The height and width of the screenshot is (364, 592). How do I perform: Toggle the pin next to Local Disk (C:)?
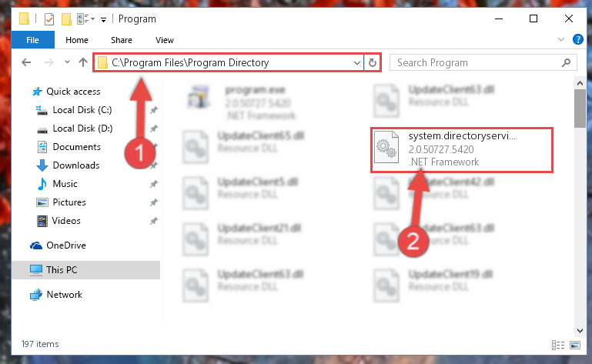pyautogui.click(x=154, y=110)
